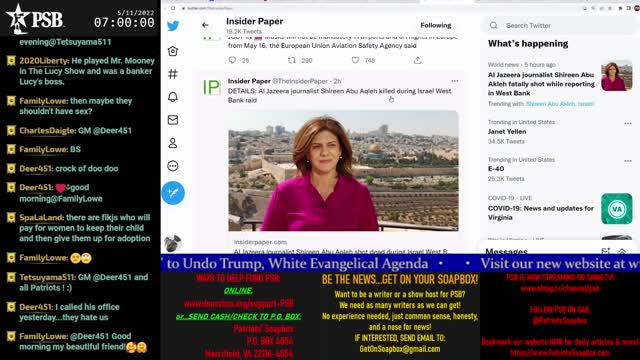Open the Twitter bird home logo
The width and height of the screenshot is (640, 360).
coord(173,26)
